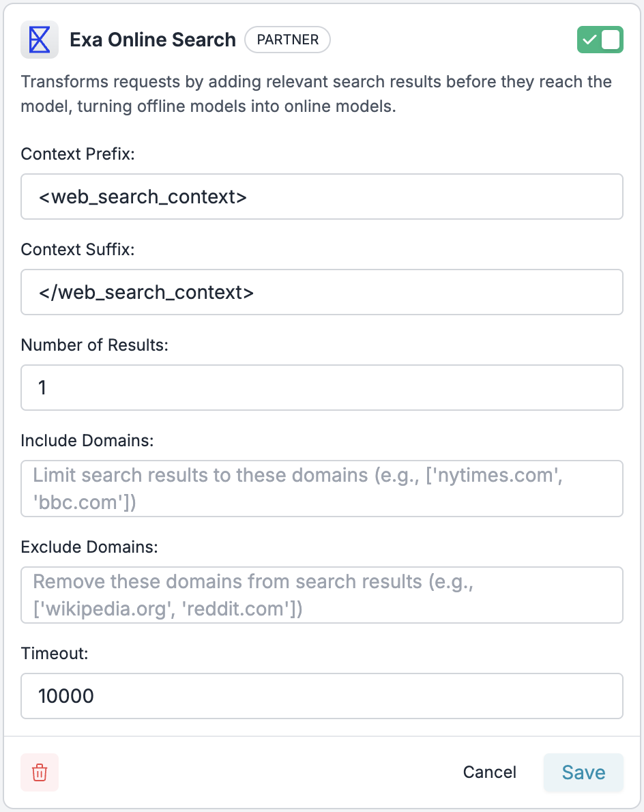Select the Context Suffix text box

[x=321, y=292]
